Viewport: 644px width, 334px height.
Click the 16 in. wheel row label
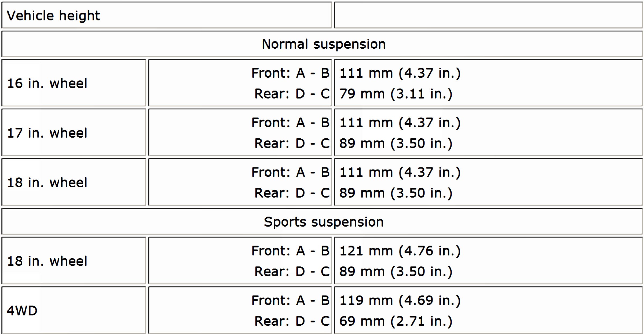click(x=47, y=83)
